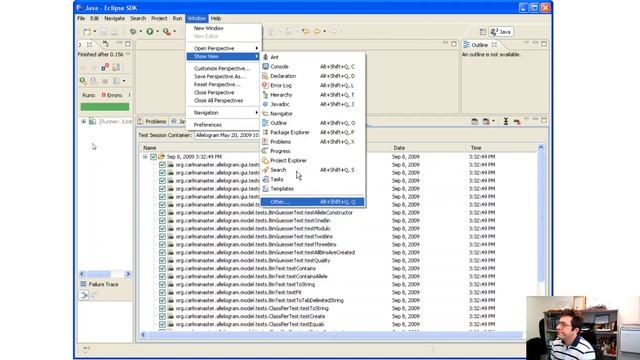Click the Open Perspective icon beside Java
The image size is (640, 360).
[x=483, y=31]
